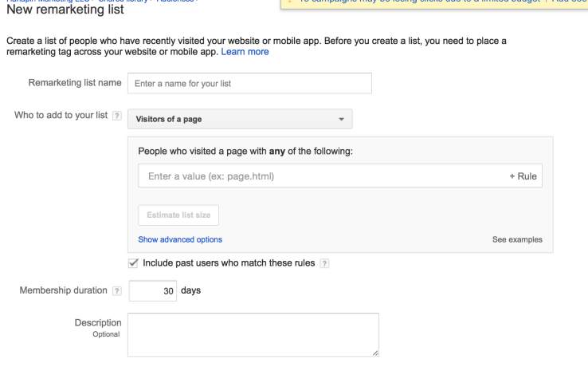The height and width of the screenshot is (367, 588).
Task: Click the Description Optional label
Action: (98, 328)
